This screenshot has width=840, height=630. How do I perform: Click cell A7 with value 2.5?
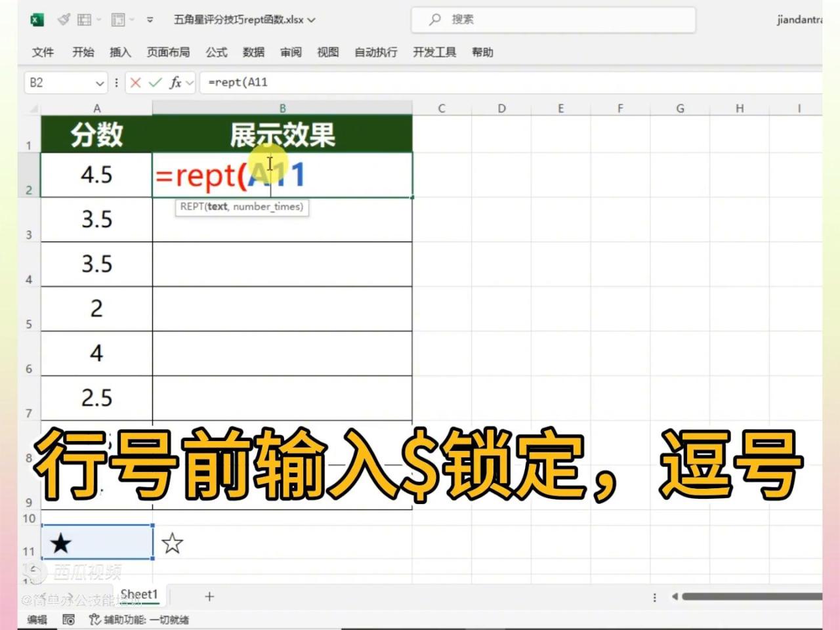96,398
